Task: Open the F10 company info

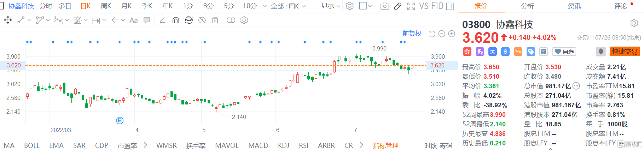Action: tap(437, 6)
